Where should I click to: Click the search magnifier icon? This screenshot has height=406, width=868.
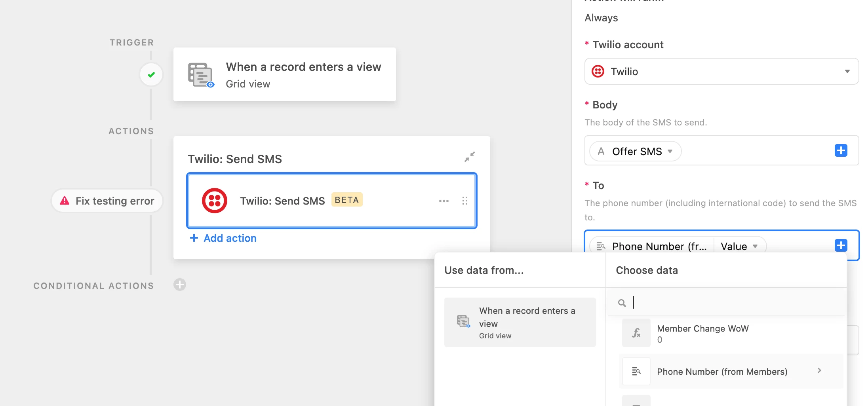pyautogui.click(x=622, y=303)
